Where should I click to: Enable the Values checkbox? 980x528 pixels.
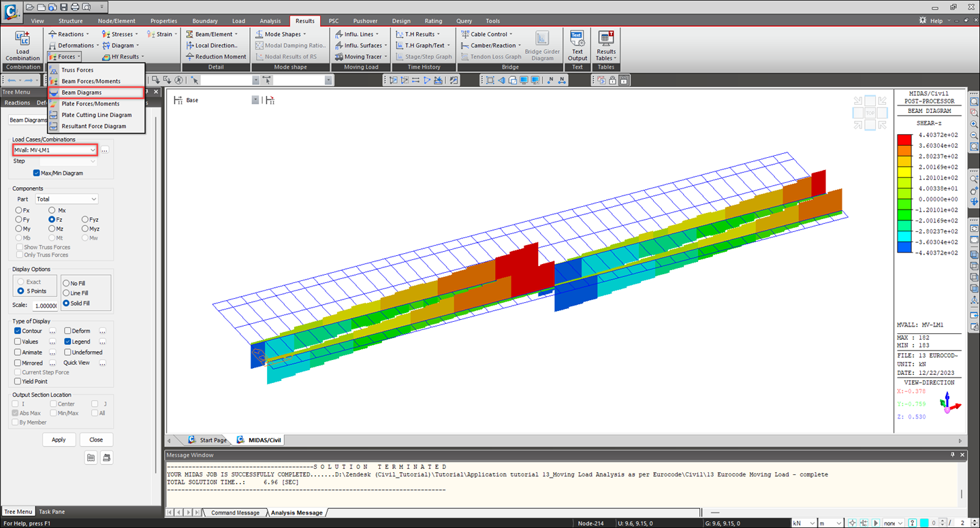(x=18, y=342)
